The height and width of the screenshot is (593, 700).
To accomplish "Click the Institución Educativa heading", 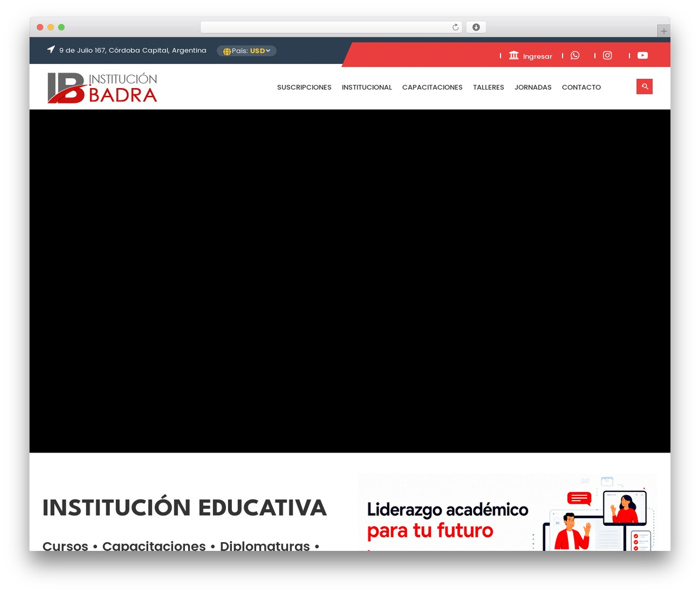I will pos(185,508).
